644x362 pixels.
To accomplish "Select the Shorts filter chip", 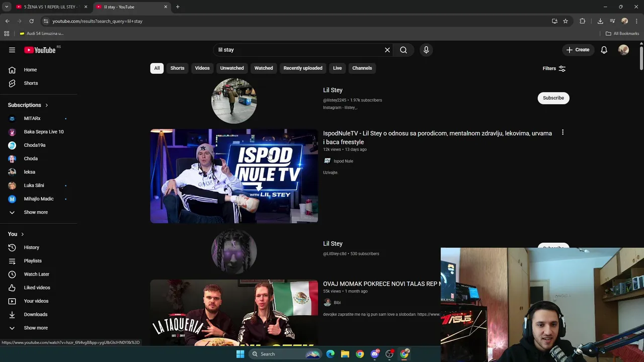I will click(177, 68).
